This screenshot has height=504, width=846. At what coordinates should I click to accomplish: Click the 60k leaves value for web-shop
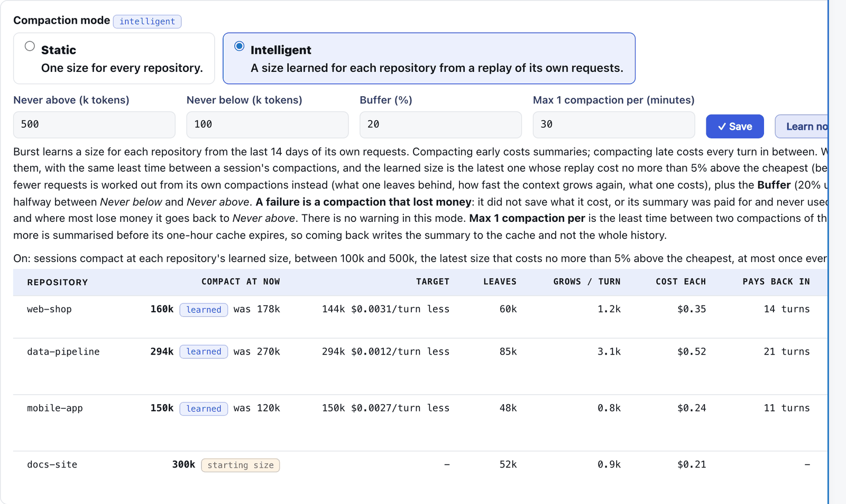[508, 309]
